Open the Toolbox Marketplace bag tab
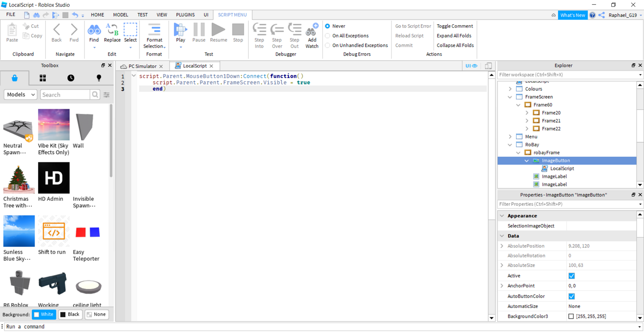This screenshot has height=335, width=644. click(x=14, y=78)
